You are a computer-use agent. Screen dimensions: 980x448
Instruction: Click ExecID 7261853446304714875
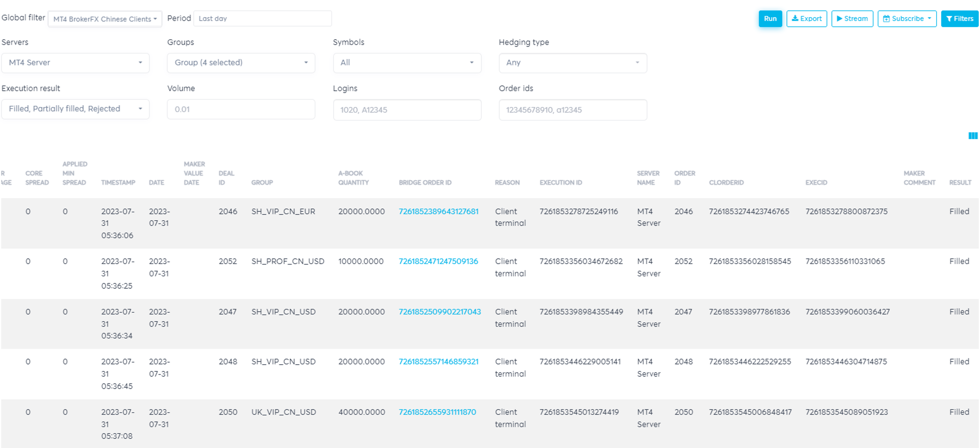tap(846, 362)
